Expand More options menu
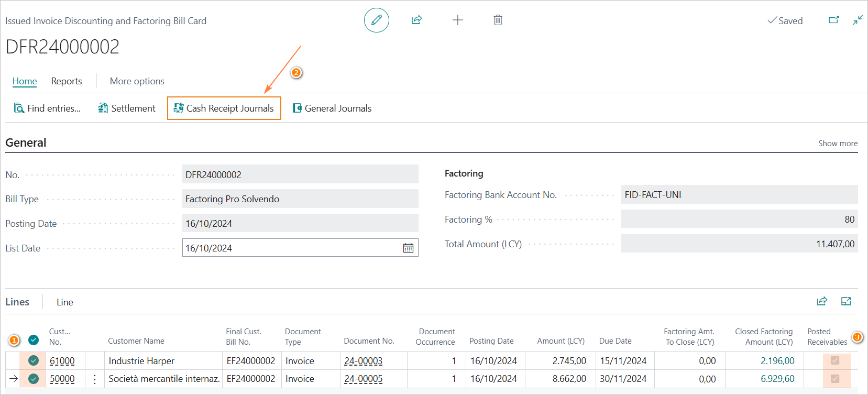The height and width of the screenshot is (395, 868). pos(137,81)
